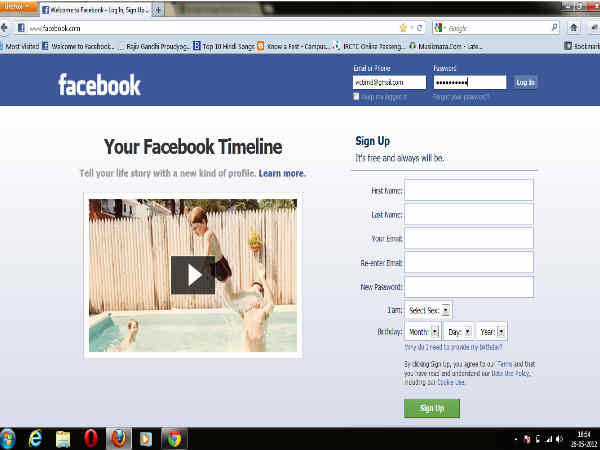Click the network signal tray icon
The image size is (600, 450).
point(549,439)
